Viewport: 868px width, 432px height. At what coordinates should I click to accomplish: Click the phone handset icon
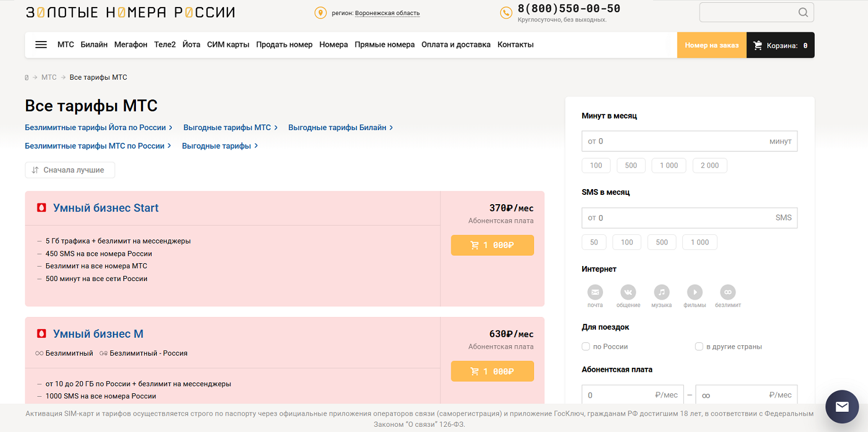tap(506, 13)
